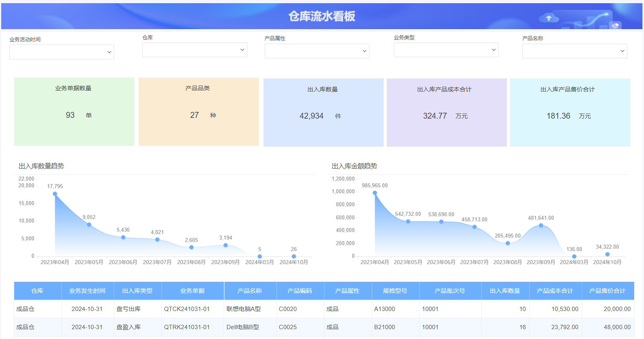Open the 产品属性 filter dropdown
This screenshot has height=339, width=644.
(317, 51)
